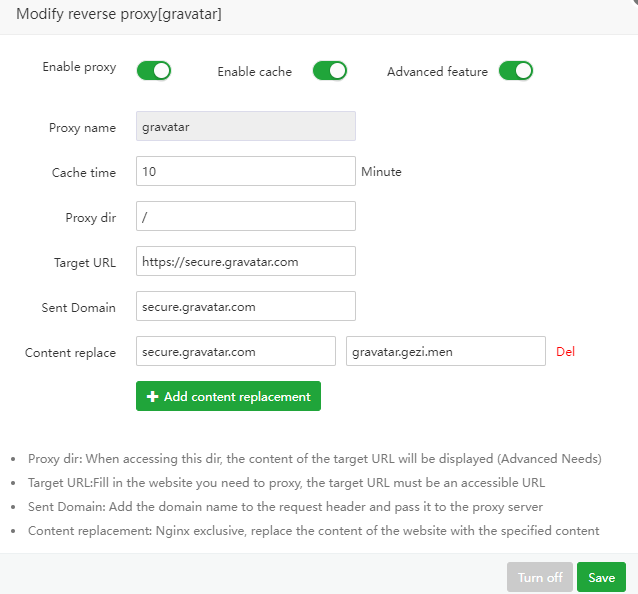Click the Turn off button
This screenshot has height=594, width=638.
539,577
